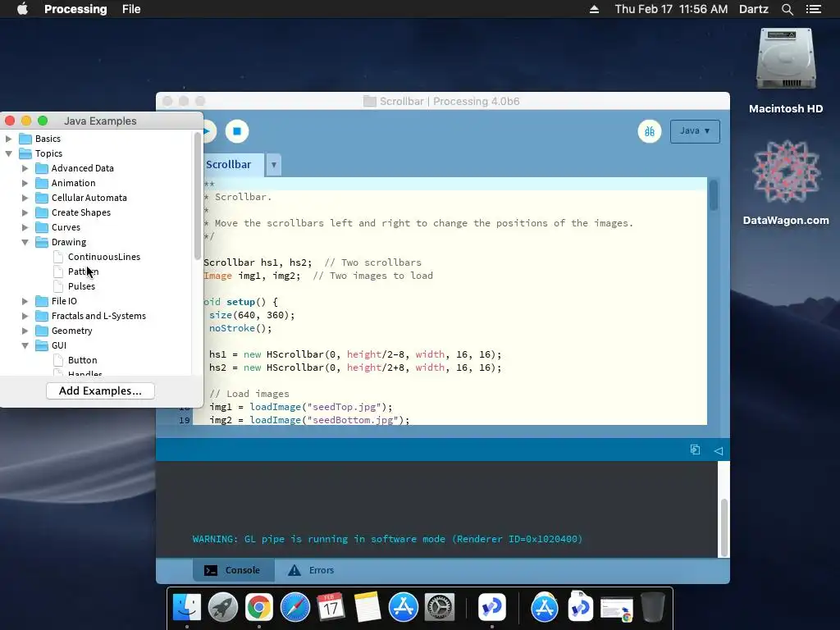Open Google Chrome from the Dock
The width and height of the screenshot is (840, 630).
click(x=258, y=607)
